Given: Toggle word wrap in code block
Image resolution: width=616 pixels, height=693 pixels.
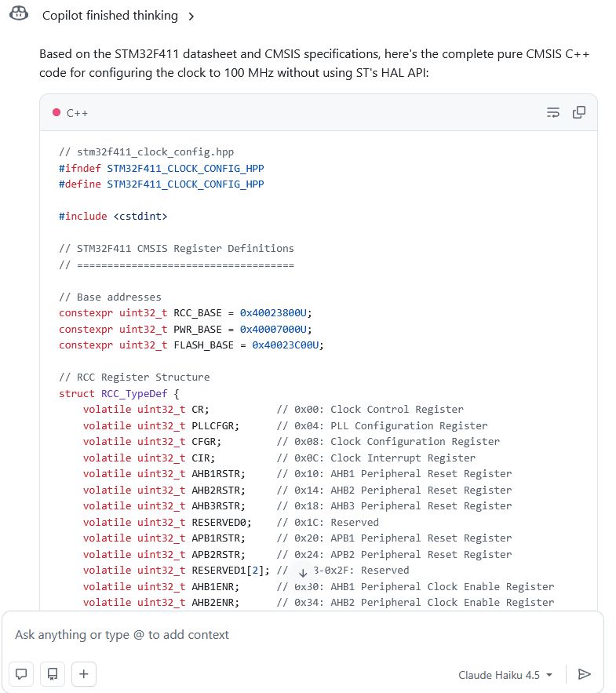Looking at the screenshot, I should (553, 112).
